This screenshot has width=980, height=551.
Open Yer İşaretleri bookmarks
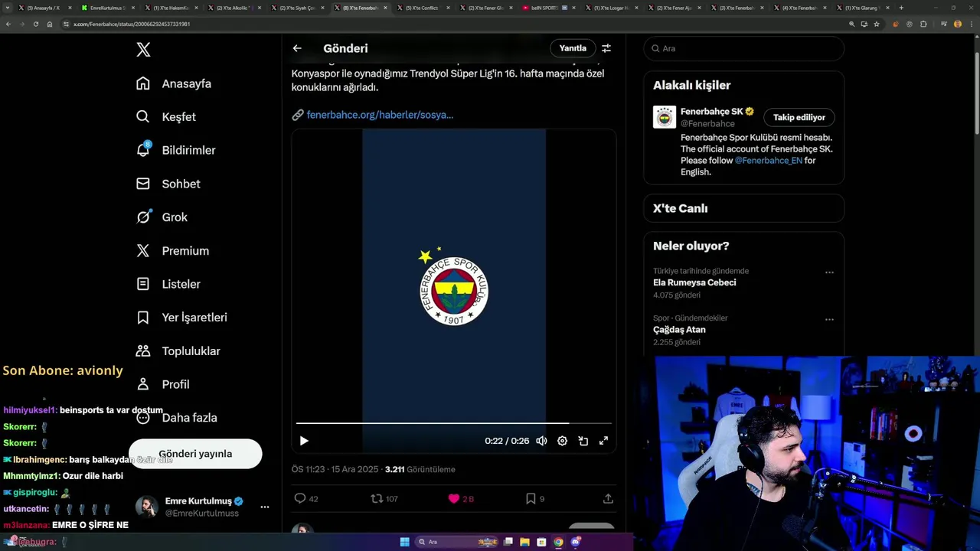(x=181, y=318)
